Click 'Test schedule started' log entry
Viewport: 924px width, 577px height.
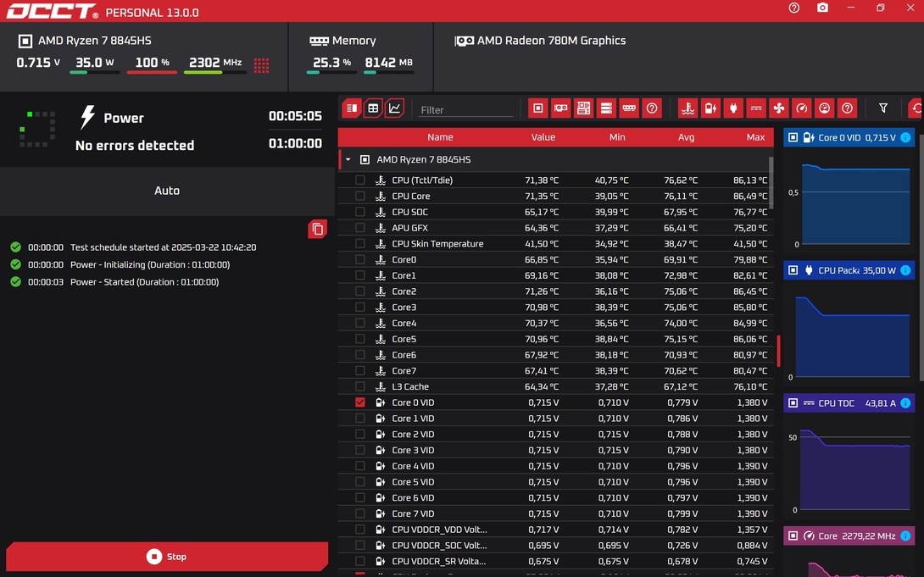tap(164, 247)
